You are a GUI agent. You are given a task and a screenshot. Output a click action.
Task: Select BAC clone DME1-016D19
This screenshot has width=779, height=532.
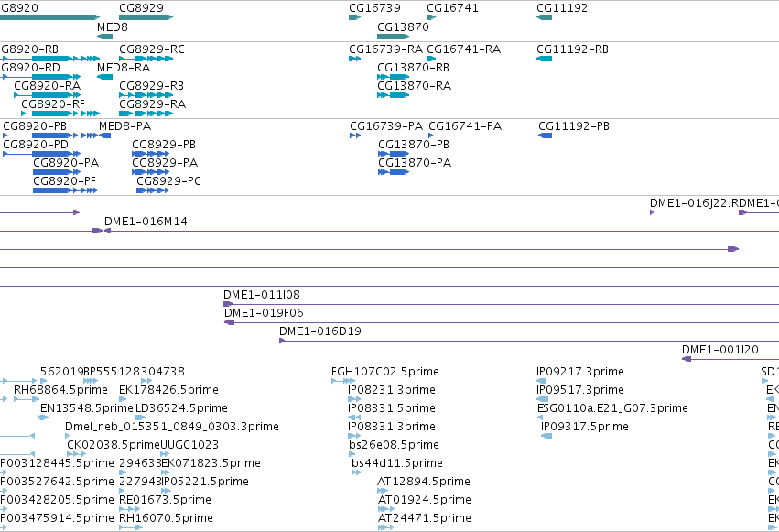click(320, 331)
